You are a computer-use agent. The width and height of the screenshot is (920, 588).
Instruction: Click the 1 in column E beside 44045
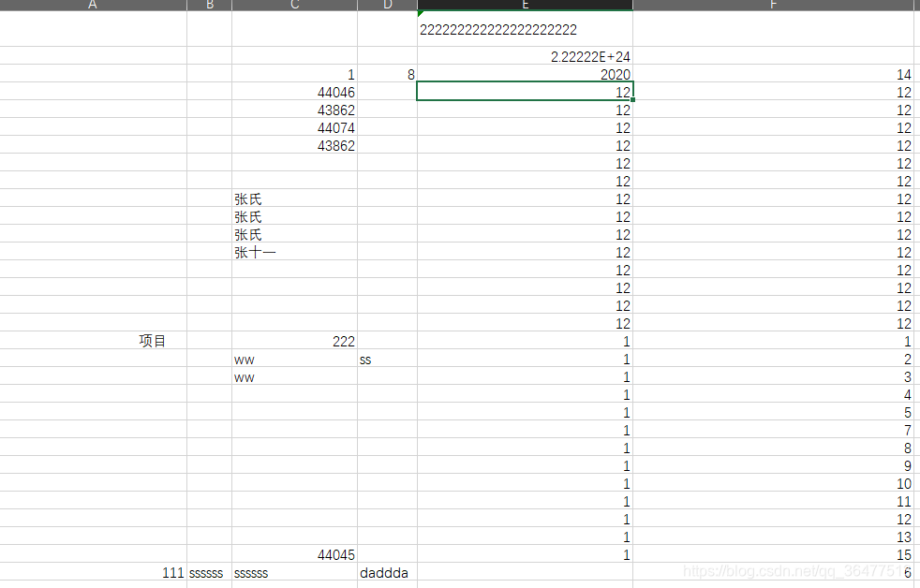[x=525, y=554]
